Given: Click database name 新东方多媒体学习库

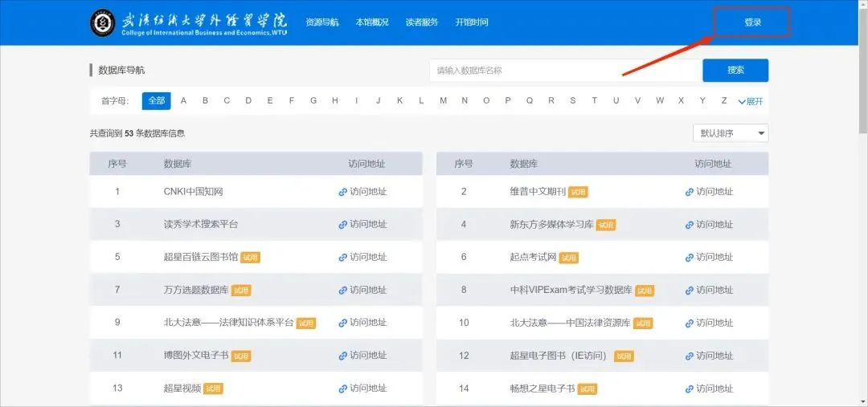Looking at the screenshot, I should tap(551, 225).
